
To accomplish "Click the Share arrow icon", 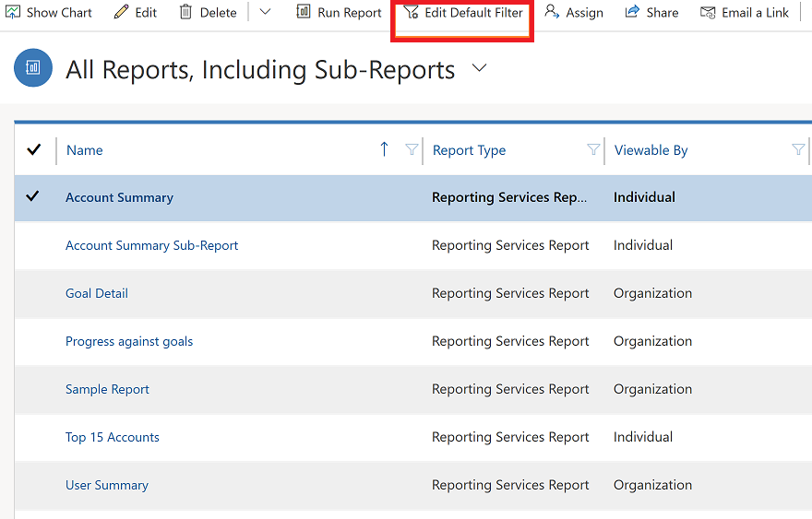I will (632, 13).
